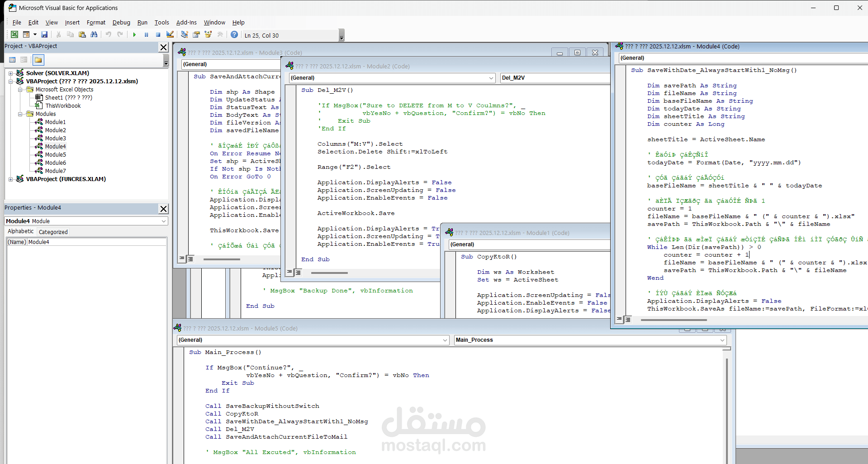Expand the VBAProject (FUNCRES.XLAM) node
Image resolution: width=868 pixels, height=464 pixels.
pyautogui.click(x=11, y=179)
